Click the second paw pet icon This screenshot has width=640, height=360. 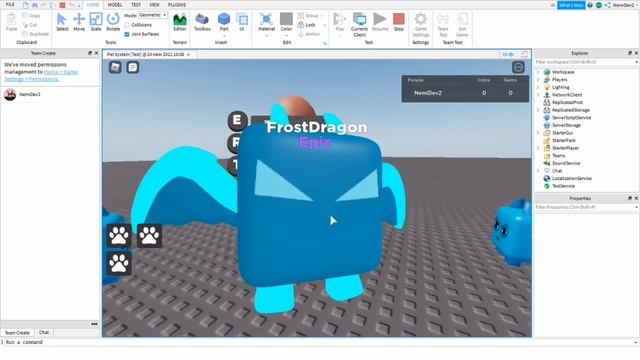149,236
